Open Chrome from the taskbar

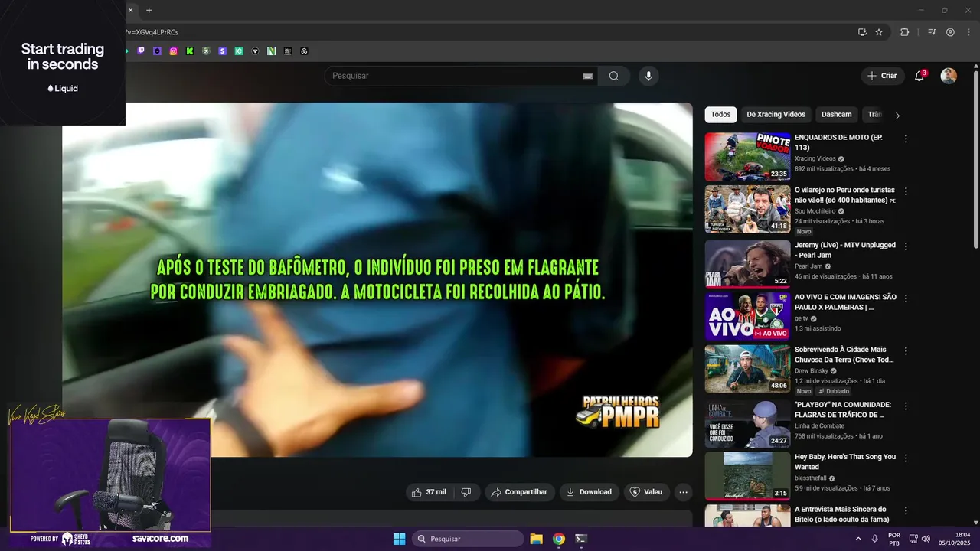click(x=559, y=539)
